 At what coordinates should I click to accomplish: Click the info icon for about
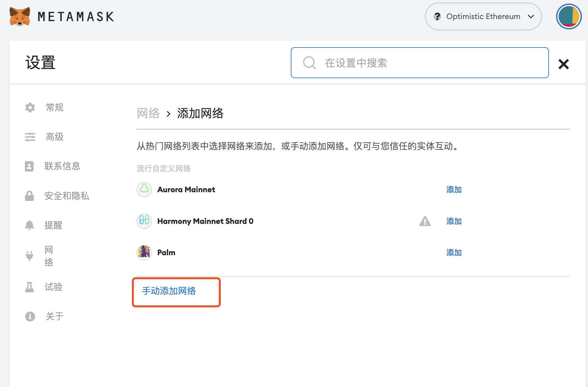tap(30, 317)
